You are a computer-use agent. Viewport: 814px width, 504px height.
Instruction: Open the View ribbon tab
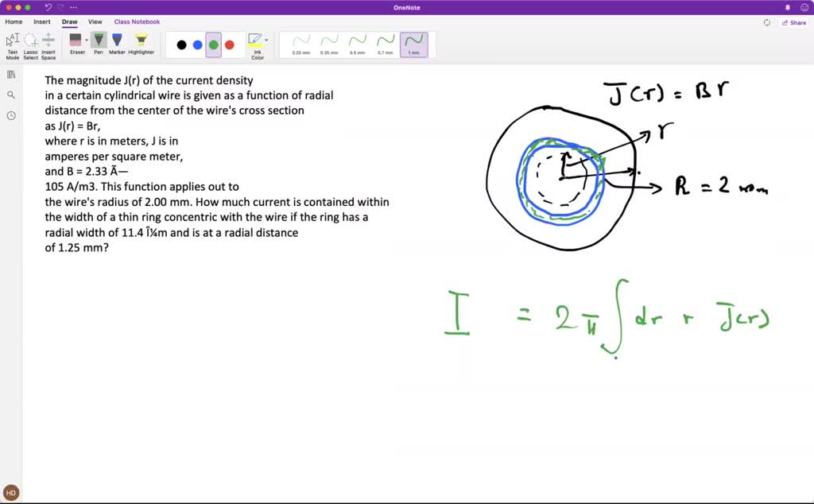[95, 21]
